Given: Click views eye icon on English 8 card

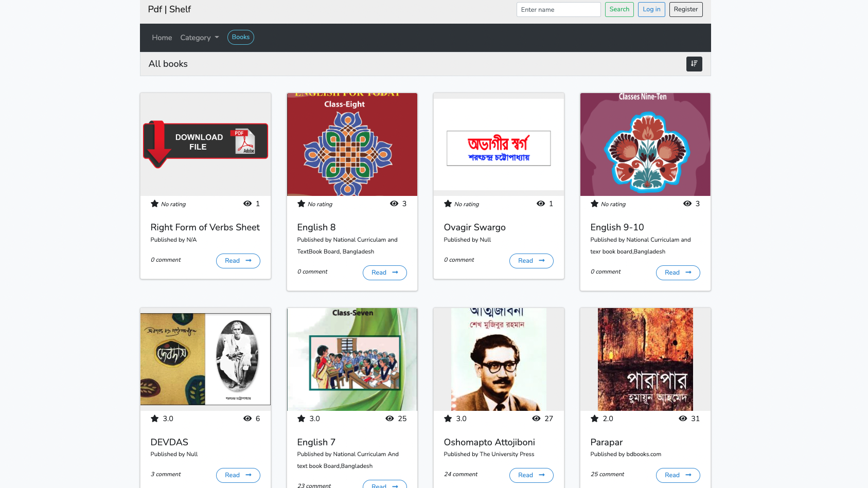Looking at the screenshot, I should pos(394,204).
